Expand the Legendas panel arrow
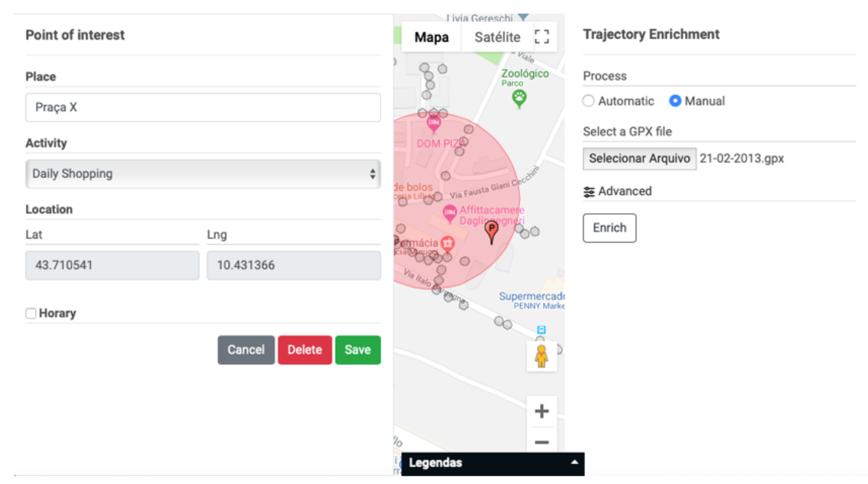The image size is (868, 484). [x=575, y=462]
